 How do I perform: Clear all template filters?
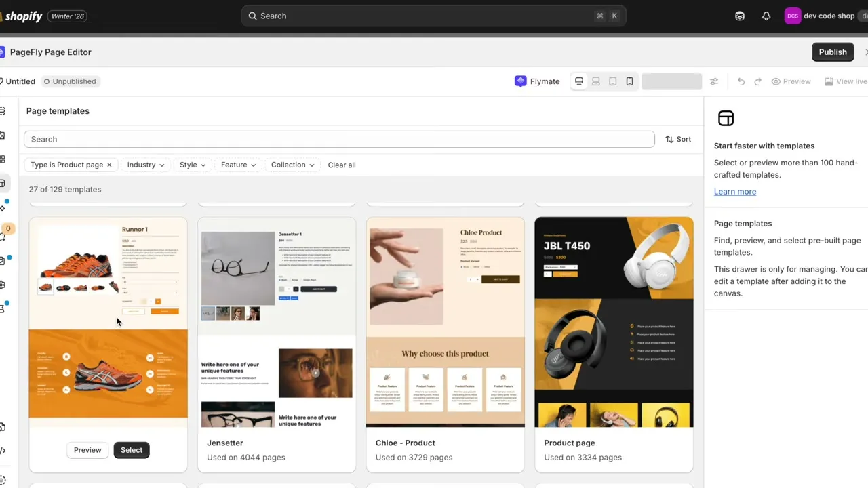[x=342, y=165]
